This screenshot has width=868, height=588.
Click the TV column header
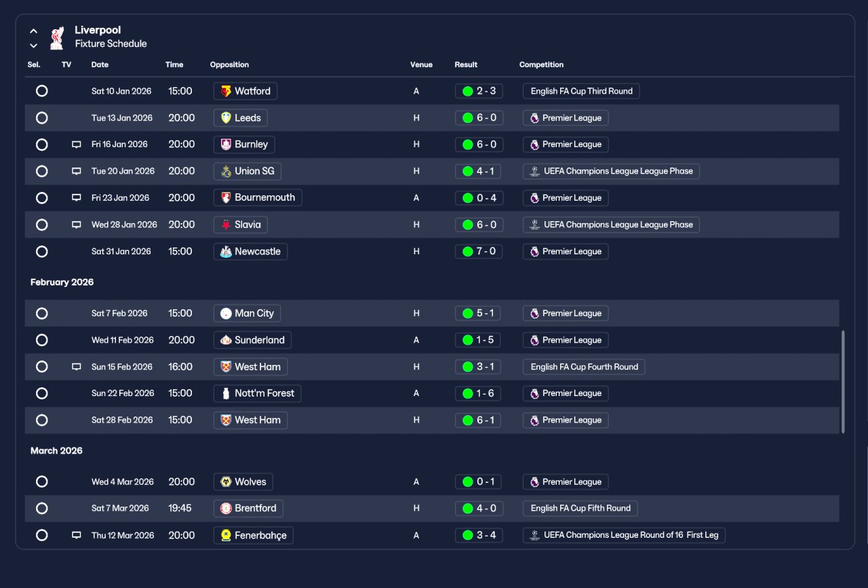66,65
